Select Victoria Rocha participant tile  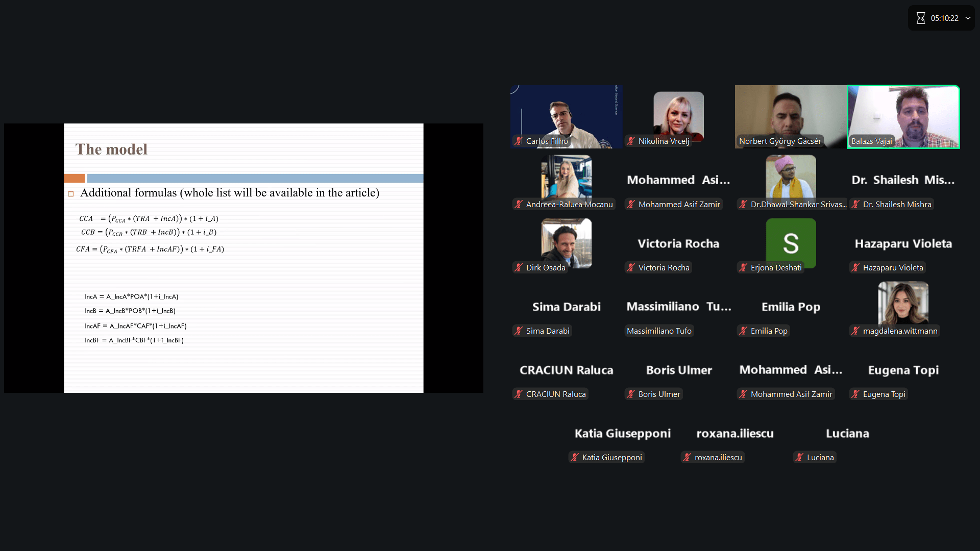(x=678, y=244)
